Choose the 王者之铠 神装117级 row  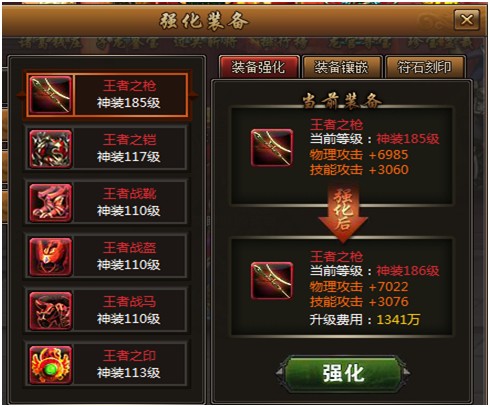tap(106, 149)
